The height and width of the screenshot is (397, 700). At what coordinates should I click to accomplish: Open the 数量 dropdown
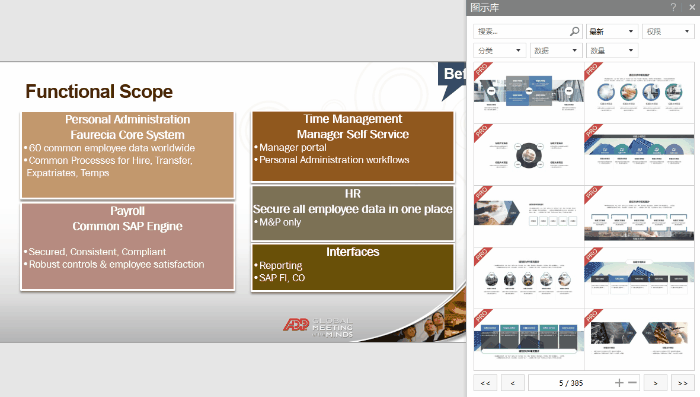[612, 50]
